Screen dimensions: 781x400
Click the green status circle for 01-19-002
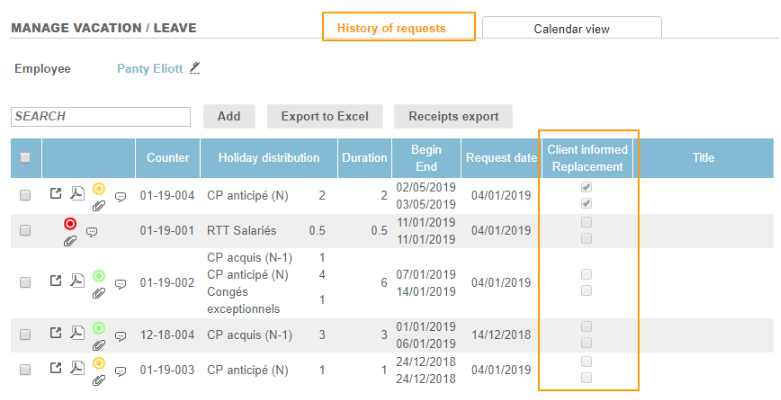[x=99, y=275]
